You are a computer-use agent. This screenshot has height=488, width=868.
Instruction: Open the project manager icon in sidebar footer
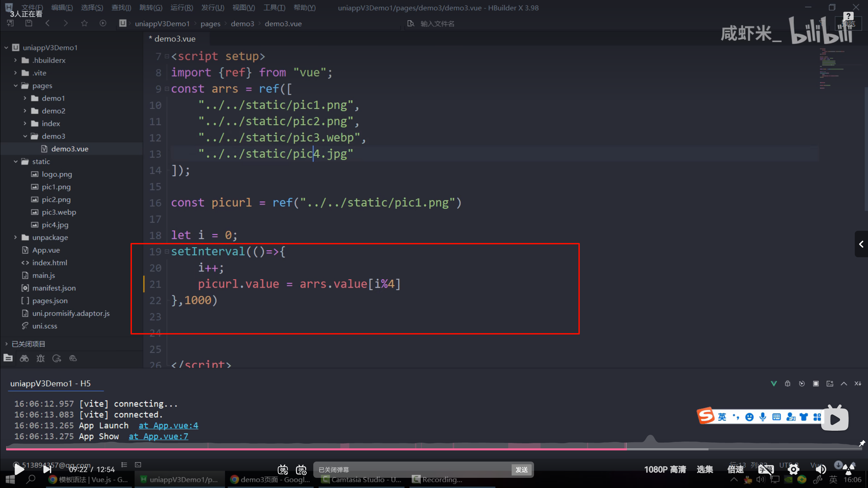(x=8, y=358)
